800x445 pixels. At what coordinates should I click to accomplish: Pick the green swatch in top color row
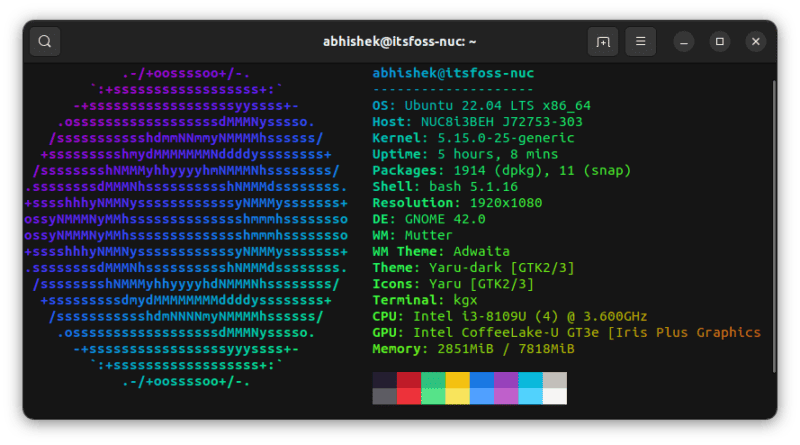[433, 380]
